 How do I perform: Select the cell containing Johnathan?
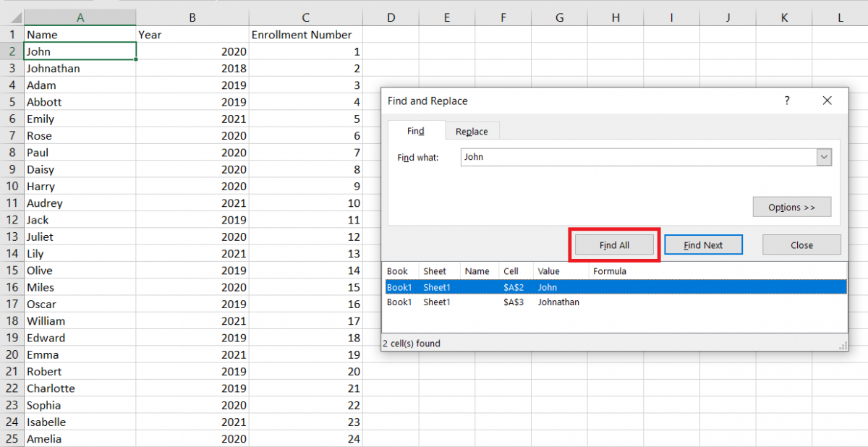80,69
